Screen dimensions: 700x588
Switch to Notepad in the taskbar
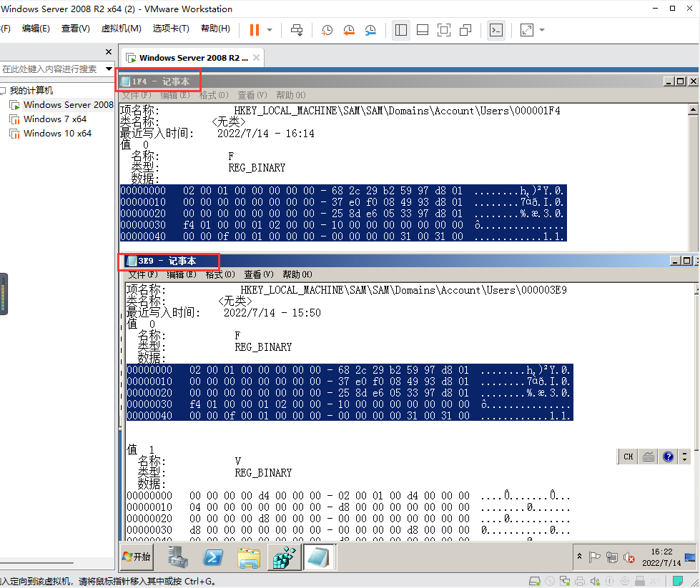click(x=319, y=557)
